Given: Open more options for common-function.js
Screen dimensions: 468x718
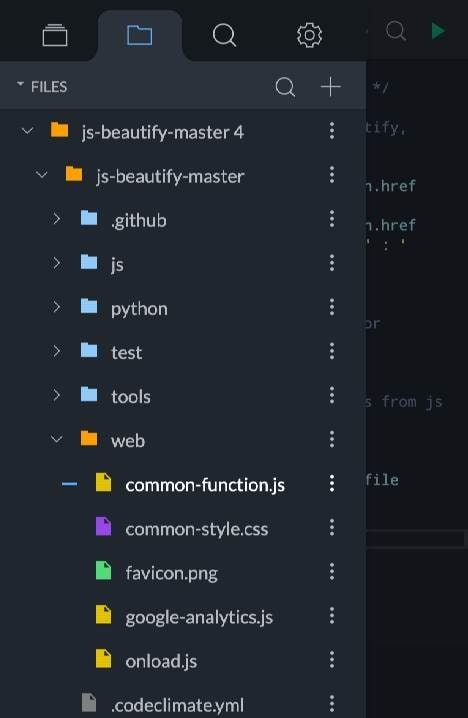Looking at the screenshot, I should pos(332,483).
